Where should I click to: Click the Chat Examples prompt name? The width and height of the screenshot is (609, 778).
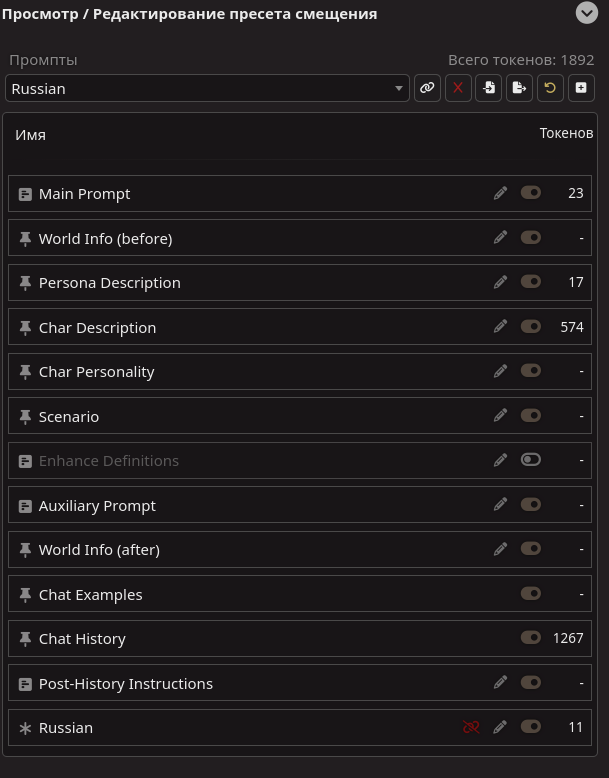pos(90,595)
